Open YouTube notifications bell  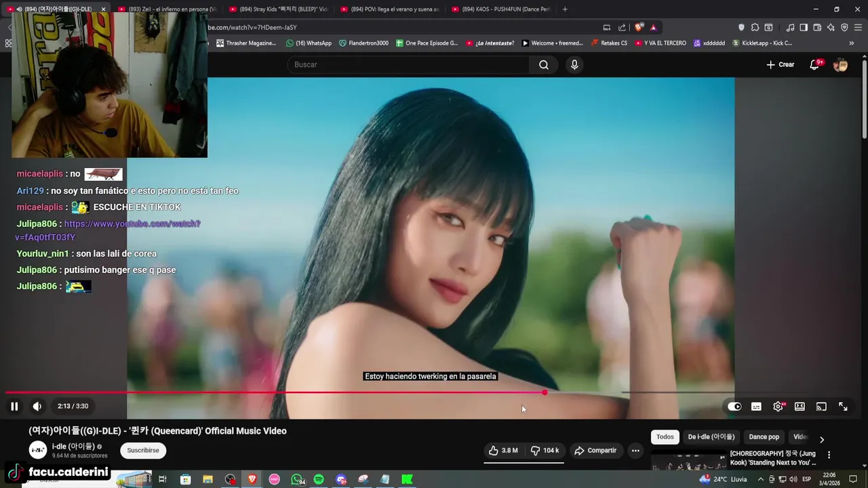pos(815,64)
